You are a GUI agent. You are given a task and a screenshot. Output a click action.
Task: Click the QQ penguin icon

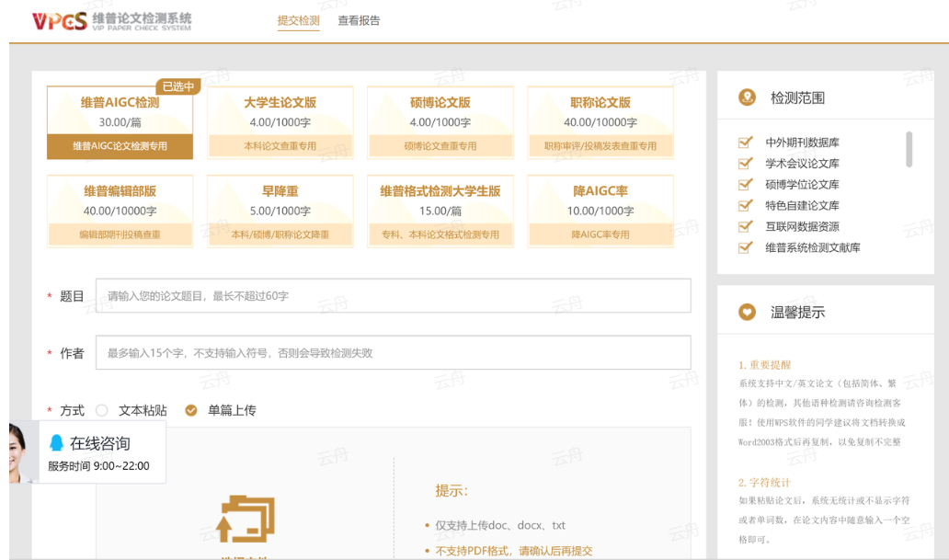coord(56,443)
